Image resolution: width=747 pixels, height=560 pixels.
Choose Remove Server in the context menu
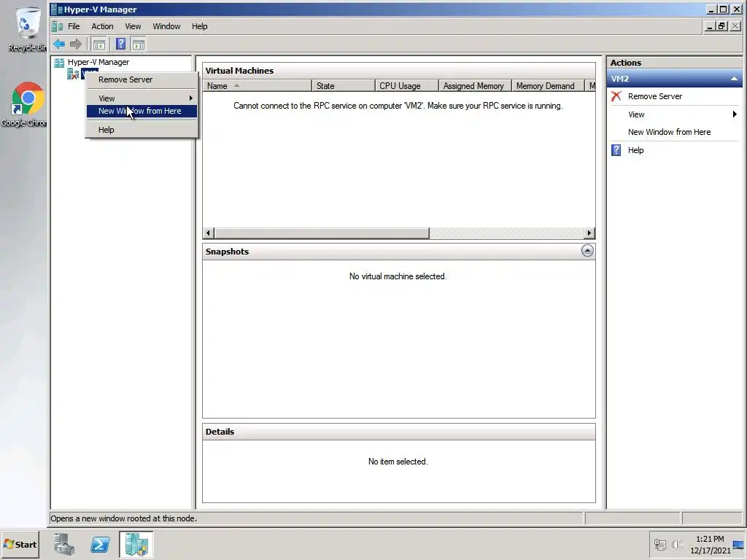[142, 79]
